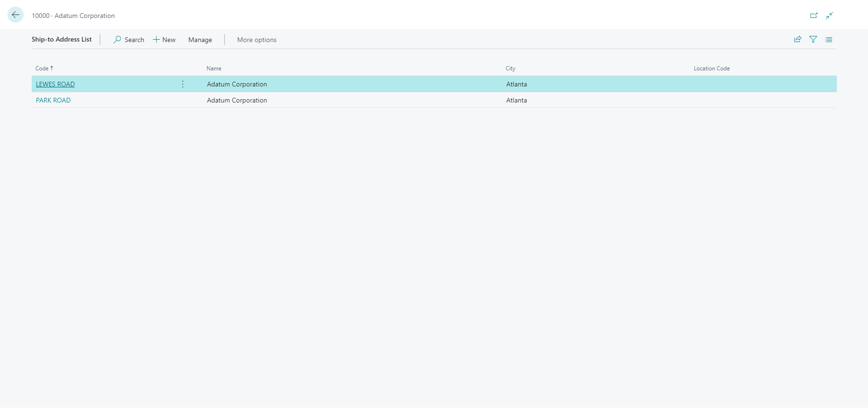This screenshot has height=419, width=868.
Task: Click the Location Code column header
Action: [712, 68]
